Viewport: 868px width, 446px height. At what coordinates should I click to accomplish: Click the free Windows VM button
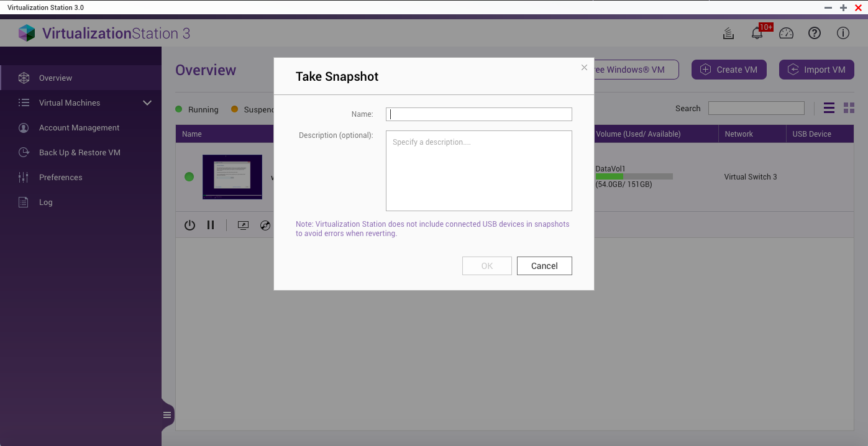[x=636, y=70]
